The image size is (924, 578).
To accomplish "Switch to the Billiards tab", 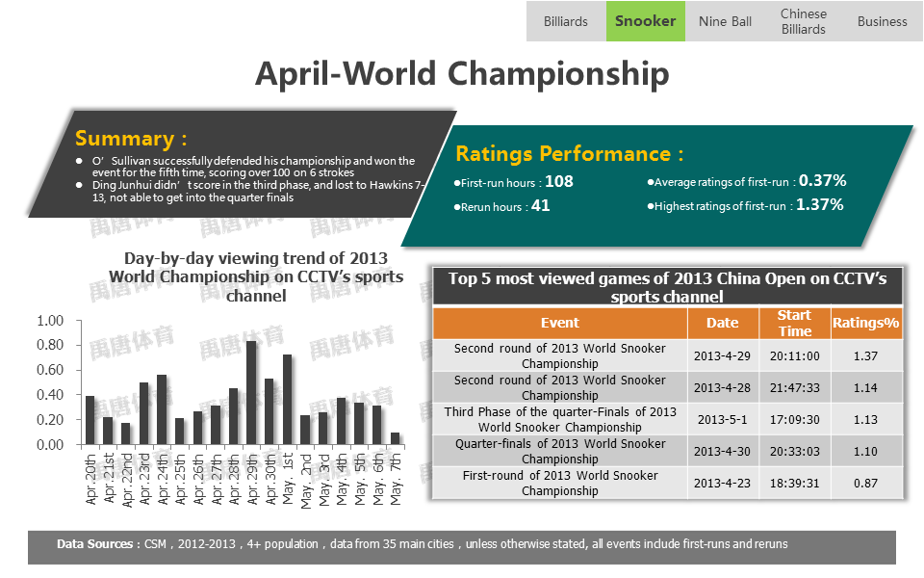I will point(565,21).
